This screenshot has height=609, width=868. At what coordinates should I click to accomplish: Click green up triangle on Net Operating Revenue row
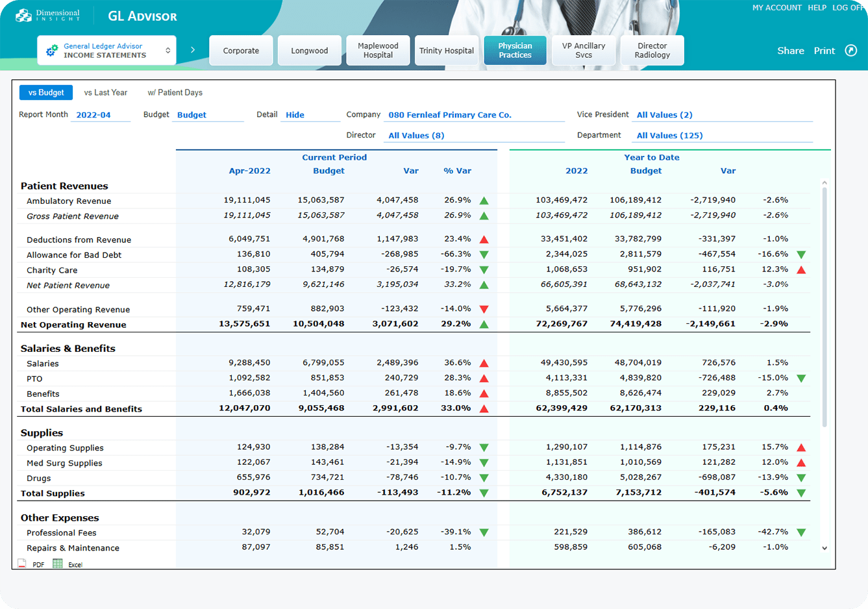click(x=484, y=325)
